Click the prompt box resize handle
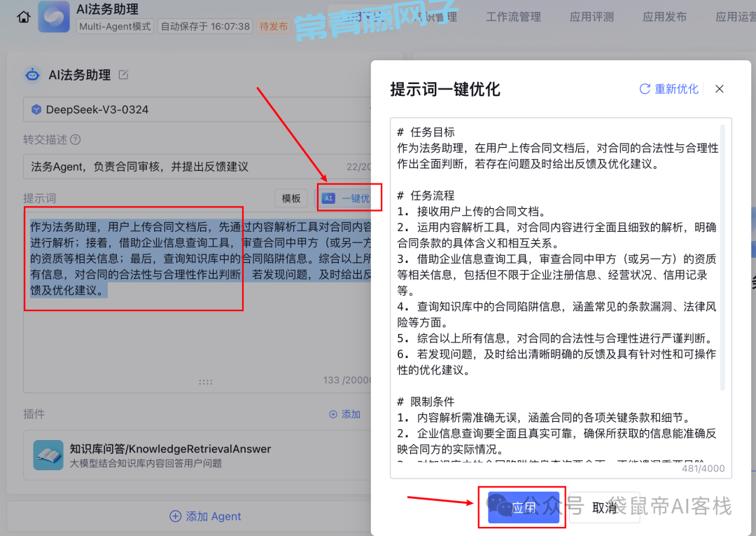The width and height of the screenshot is (756, 536). click(x=205, y=382)
